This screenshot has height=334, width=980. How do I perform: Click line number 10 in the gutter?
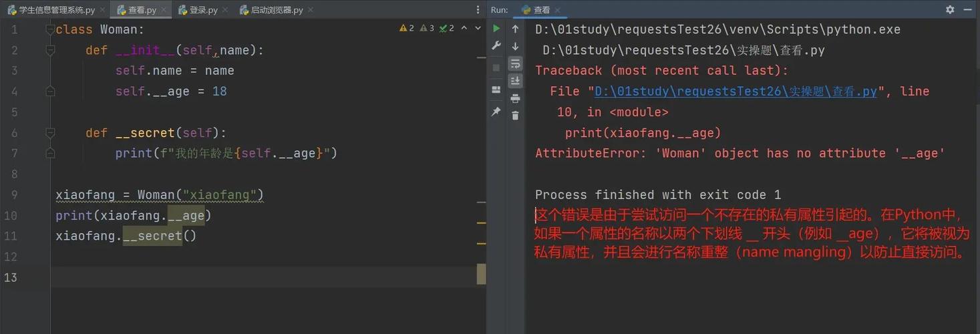click(x=11, y=216)
